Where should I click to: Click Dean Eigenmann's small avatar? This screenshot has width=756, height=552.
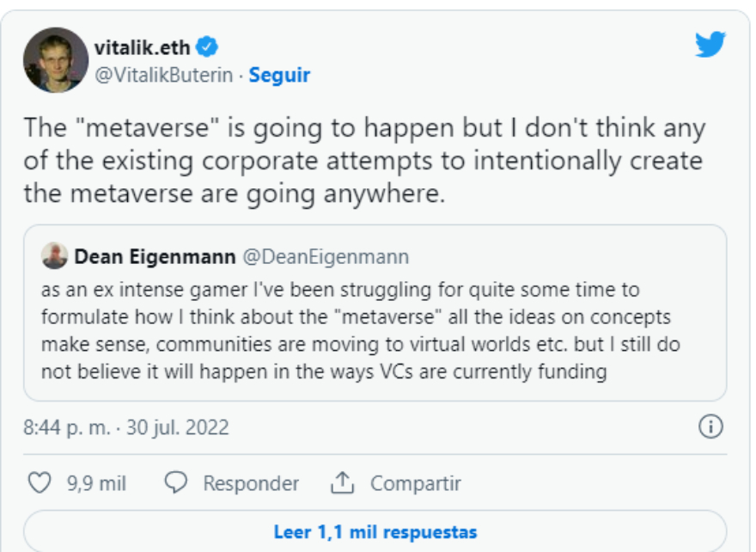pos(55,256)
